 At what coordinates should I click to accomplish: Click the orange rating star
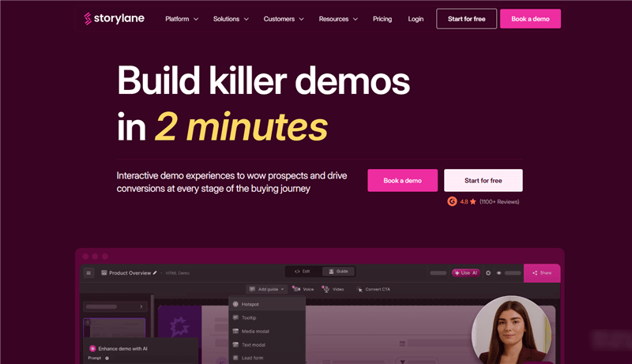pyautogui.click(x=472, y=201)
